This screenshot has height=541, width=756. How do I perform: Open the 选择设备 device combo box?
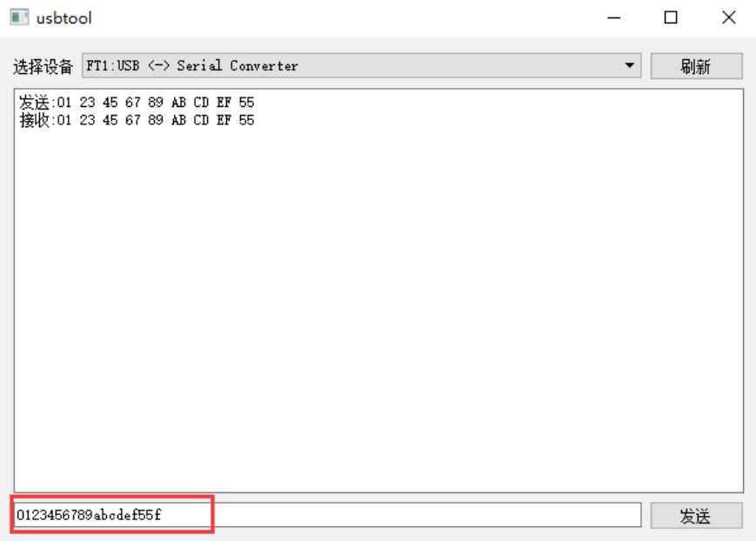point(361,65)
